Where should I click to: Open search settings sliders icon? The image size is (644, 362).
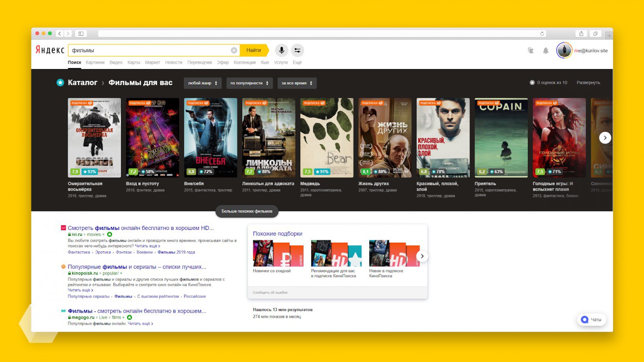coord(297,50)
